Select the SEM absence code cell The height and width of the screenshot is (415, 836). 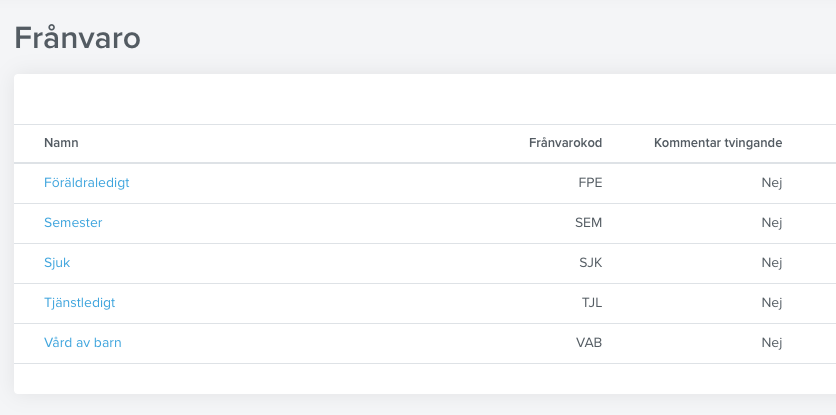[x=589, y=223]
